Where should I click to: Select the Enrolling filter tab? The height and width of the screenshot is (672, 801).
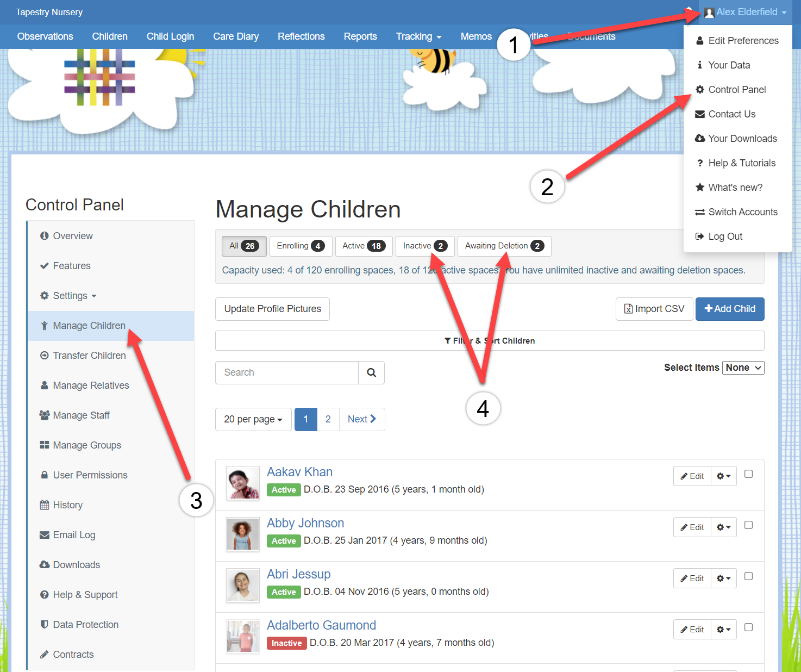coord(301,246)
